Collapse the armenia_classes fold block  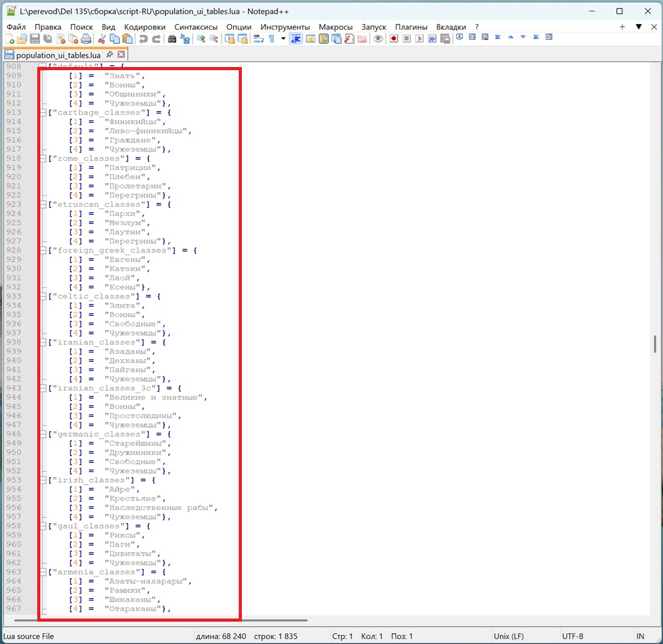(x=43, y=572)
